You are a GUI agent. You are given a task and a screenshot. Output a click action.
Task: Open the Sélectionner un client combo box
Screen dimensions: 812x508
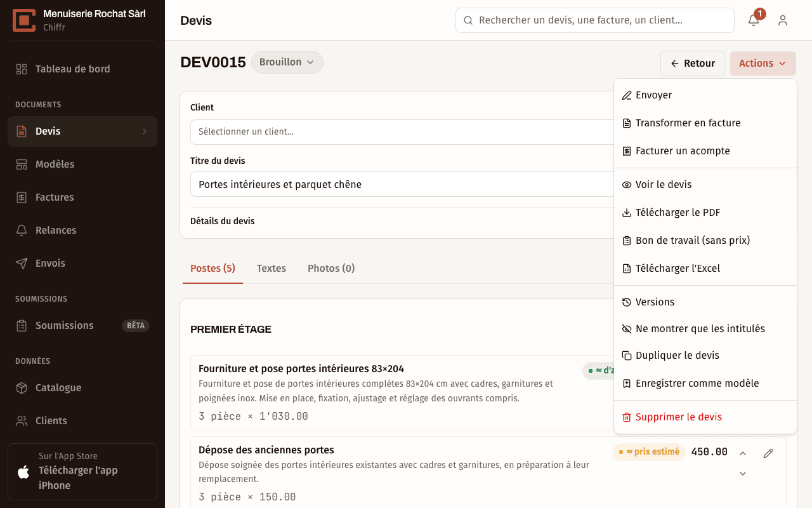coord(402,132)
